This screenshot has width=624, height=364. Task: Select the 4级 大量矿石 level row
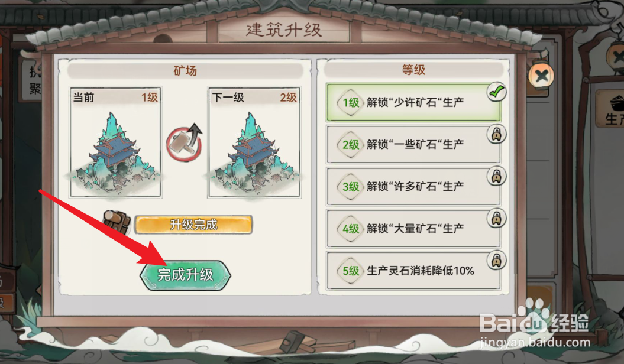pos(413,229)
